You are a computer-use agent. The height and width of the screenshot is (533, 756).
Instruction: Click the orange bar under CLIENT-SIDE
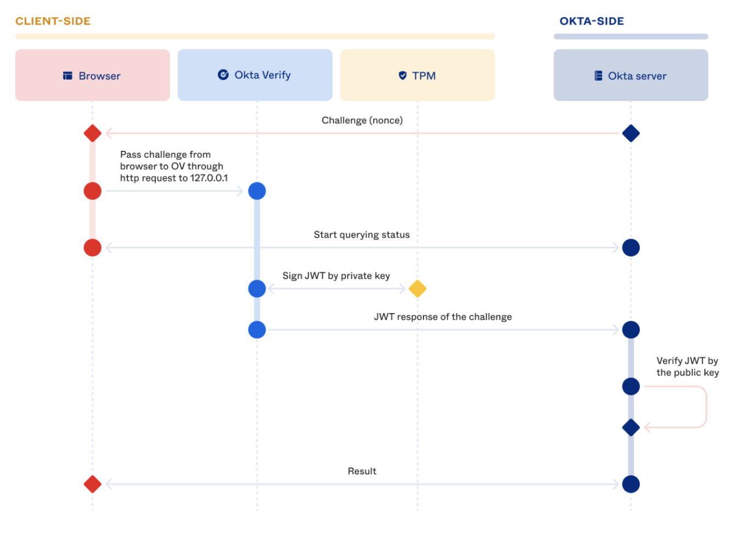pos(255,37)
